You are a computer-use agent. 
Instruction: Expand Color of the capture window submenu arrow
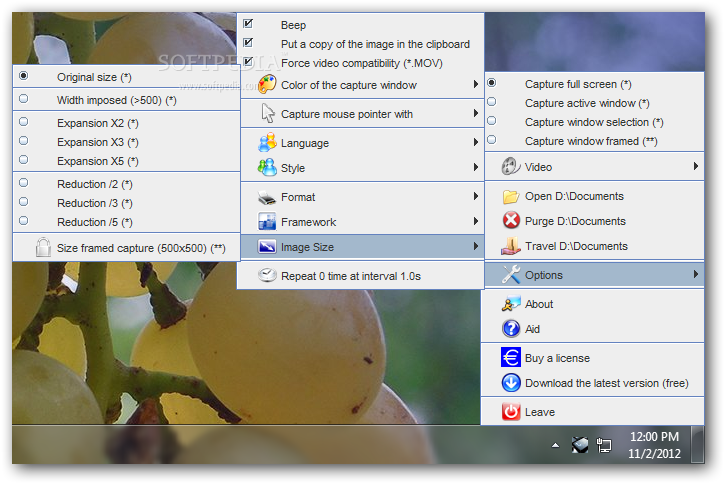click(475, 84)
